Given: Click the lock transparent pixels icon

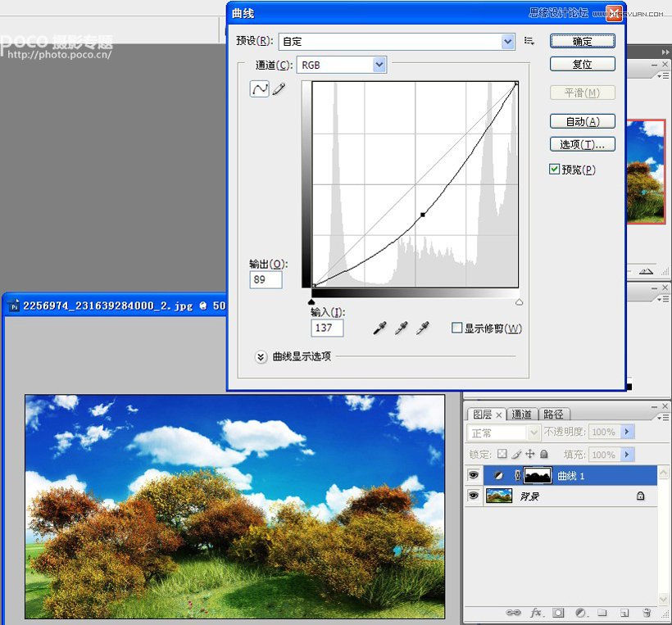Looking at the screenshot, I should point(501,454).
